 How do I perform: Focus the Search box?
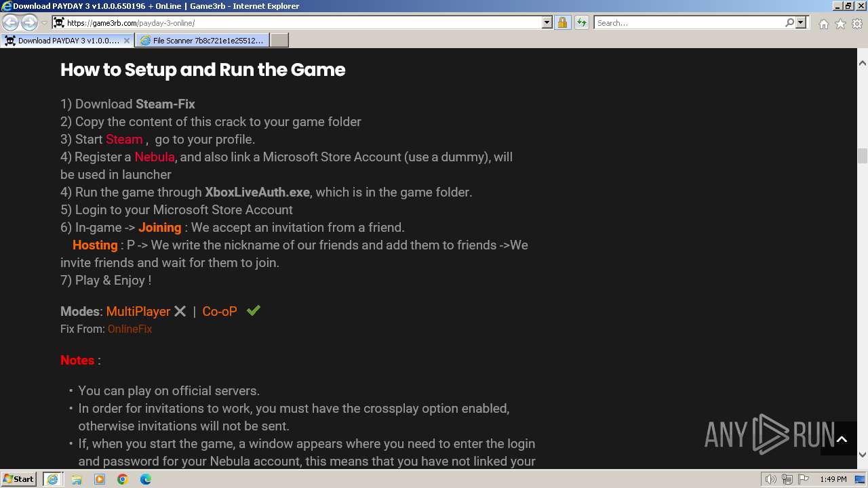689,23
